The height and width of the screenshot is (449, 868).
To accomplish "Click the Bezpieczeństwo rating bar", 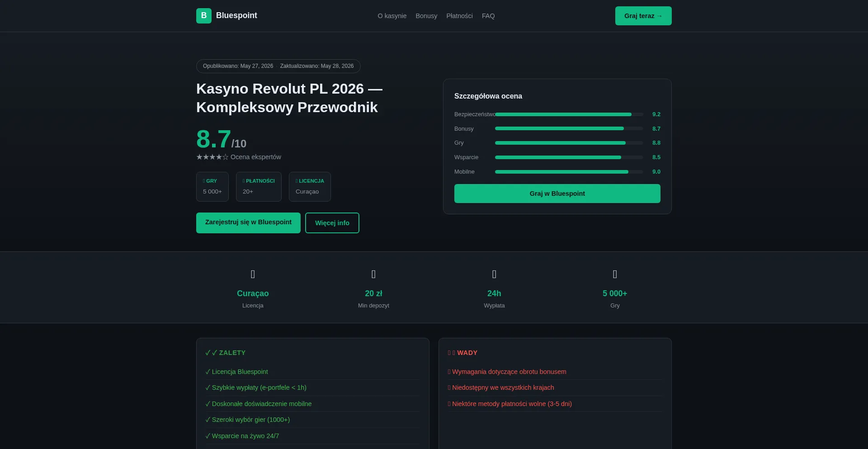I will tap(569, 114).
